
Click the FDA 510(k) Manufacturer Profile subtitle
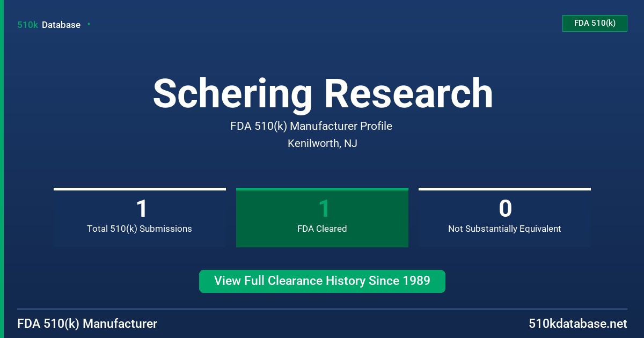coord(311,126)
